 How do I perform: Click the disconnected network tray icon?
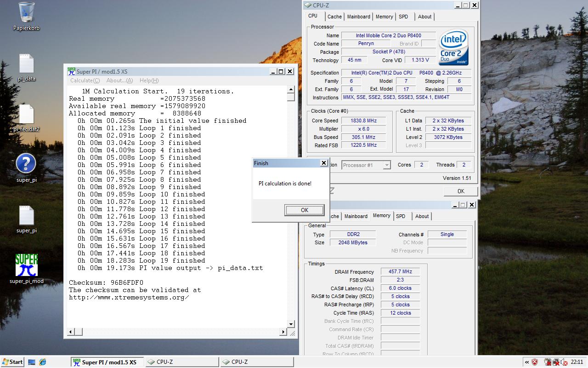(555, 362)
